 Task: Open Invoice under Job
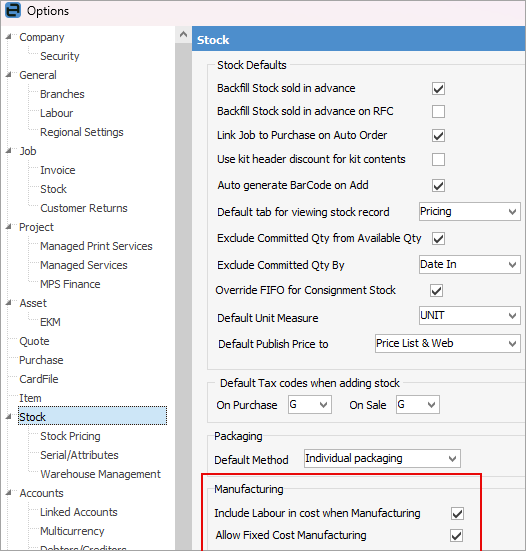pos(58,170)
